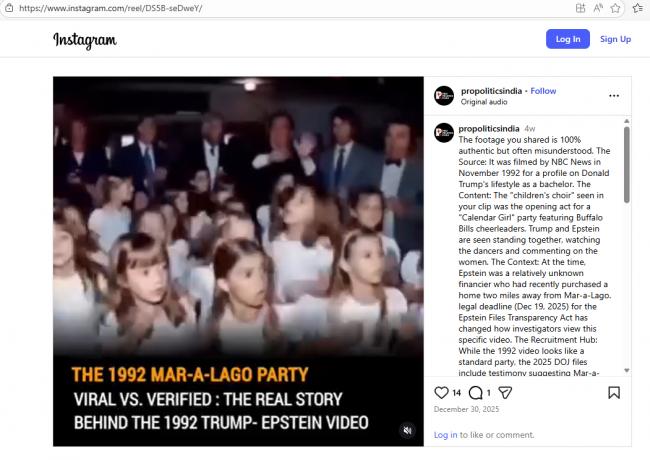The height and width of the screenshot is (460, 650).
Task: Open the Original audio link
Action: pos(484,102)
